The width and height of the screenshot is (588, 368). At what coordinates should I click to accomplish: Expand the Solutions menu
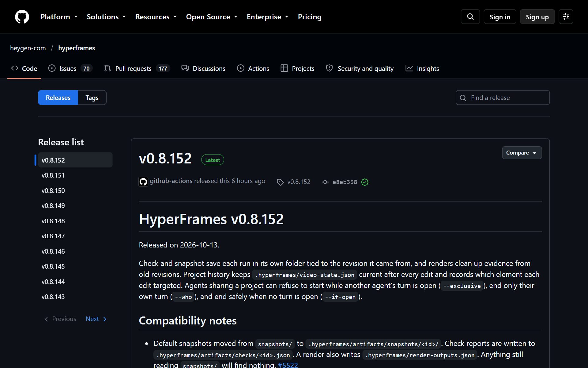pyautogui.click(x=106, y=17)
